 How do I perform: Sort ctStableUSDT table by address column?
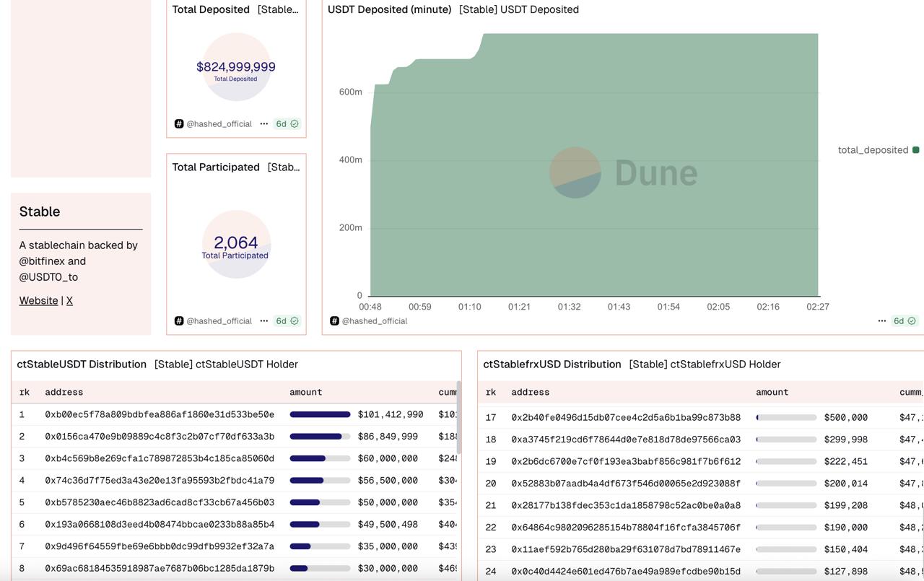point(64,393)
